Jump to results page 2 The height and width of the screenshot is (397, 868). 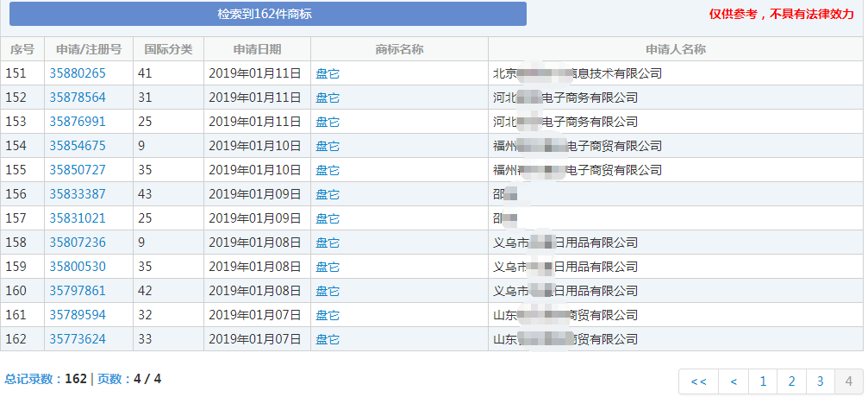[791, 381]
